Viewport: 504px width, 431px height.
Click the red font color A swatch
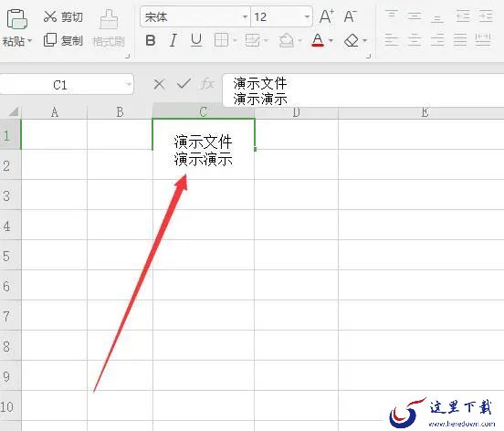(318, 40)
